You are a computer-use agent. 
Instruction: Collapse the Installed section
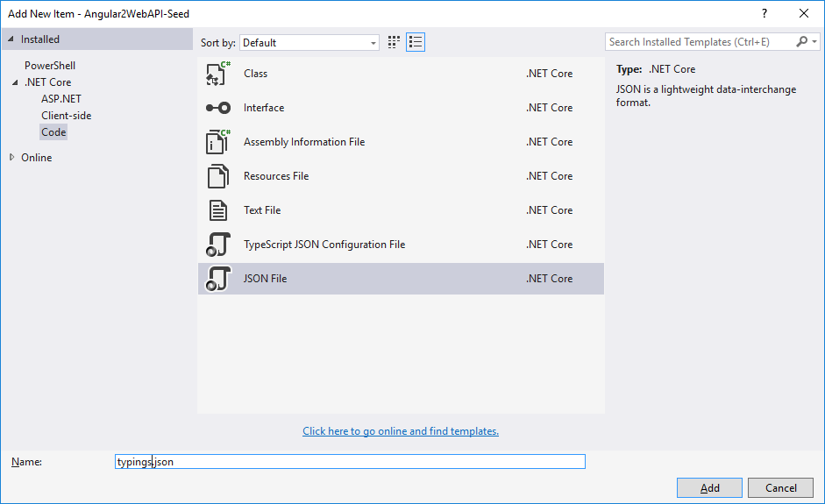pos(11,39)
